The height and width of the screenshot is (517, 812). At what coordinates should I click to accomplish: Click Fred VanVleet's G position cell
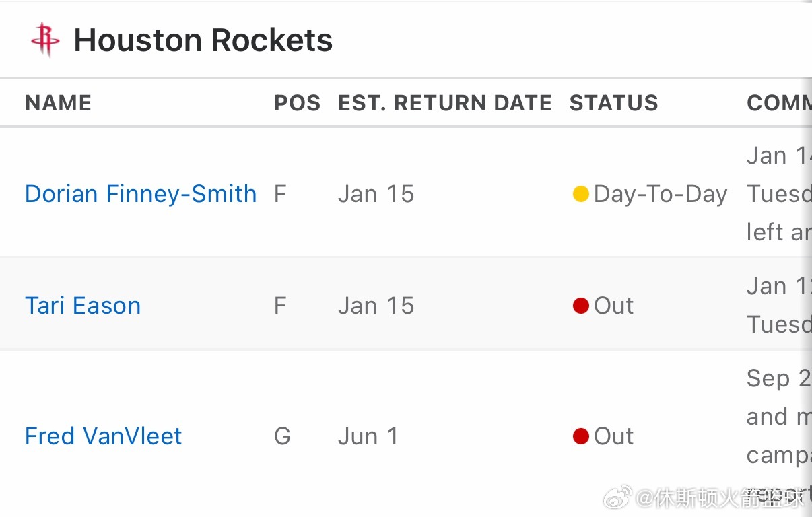(x=282, y=436)
